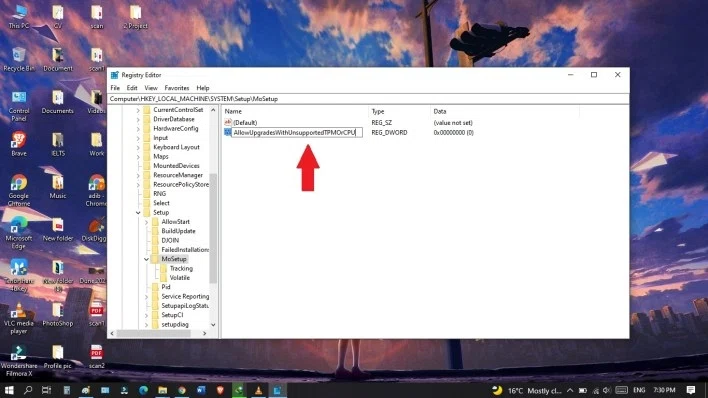Open Google Chrome desktop shortcut

coord(19,191)
